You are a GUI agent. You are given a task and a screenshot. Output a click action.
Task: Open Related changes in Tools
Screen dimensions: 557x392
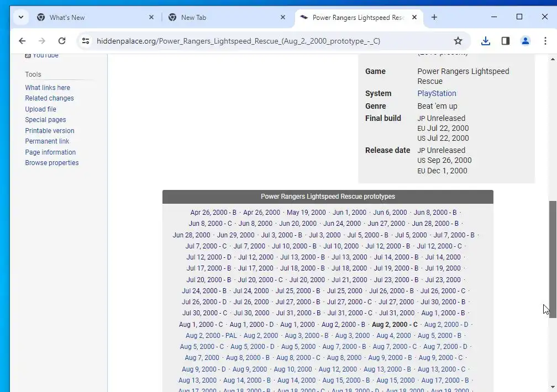click(49, 98)
